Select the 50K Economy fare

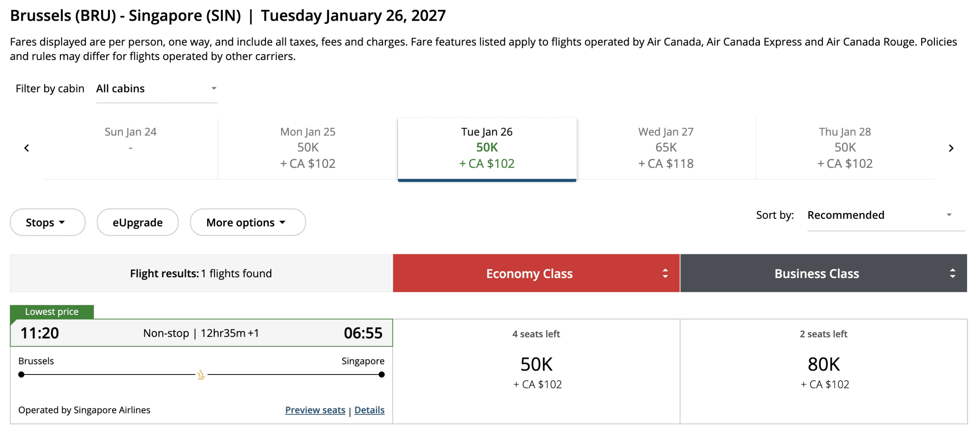(536, 364)
